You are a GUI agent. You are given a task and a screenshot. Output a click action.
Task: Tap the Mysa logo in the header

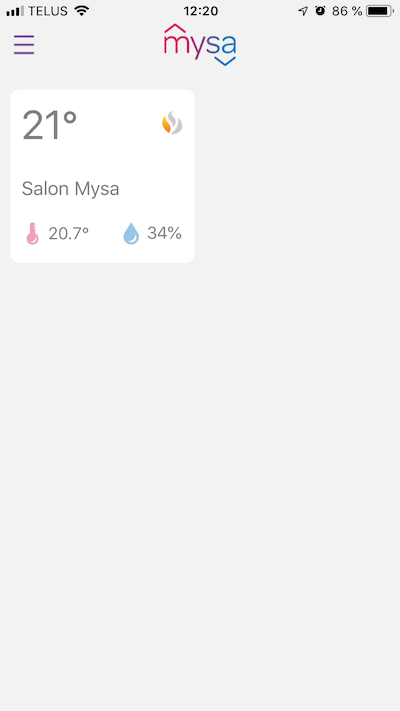point(200,45)
